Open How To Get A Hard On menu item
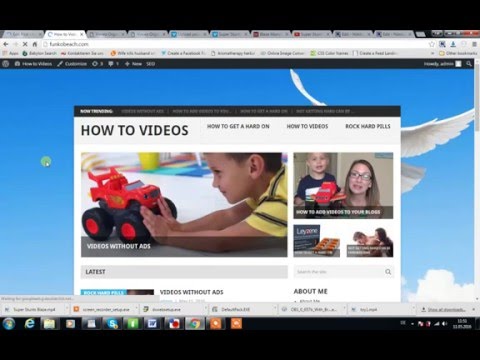The width and height of the screenshot is (480, 360). [238, 126]
